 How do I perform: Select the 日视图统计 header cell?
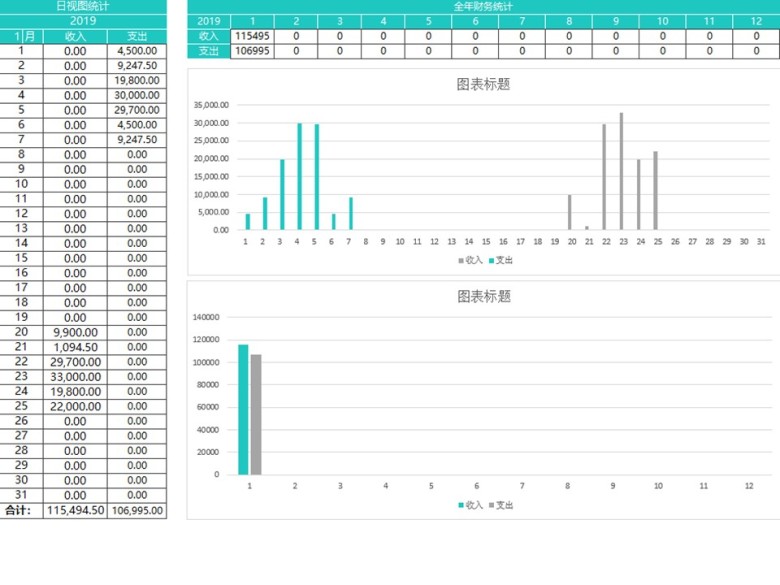pyautogui.click(x=83, y=6)
